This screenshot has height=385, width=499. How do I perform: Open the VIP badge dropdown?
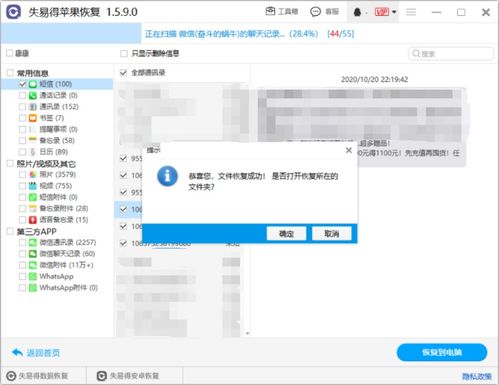pos(385,12)
